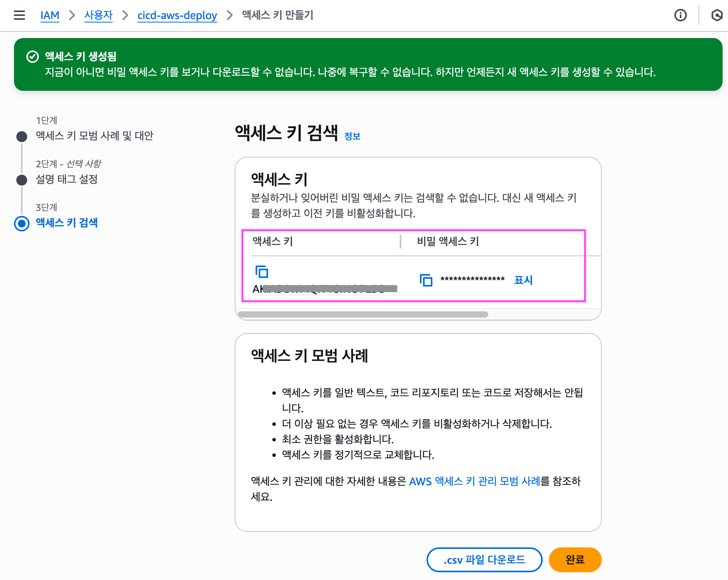Click 액세스 키 column header
This screenshot has width=728, height=580.
coord(273,241)
